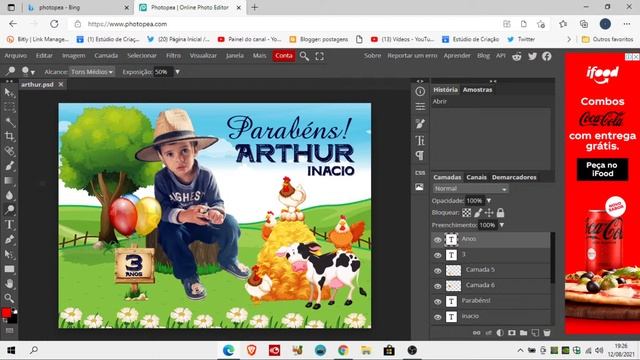Toggle lock position cross icon

(489, 213)
